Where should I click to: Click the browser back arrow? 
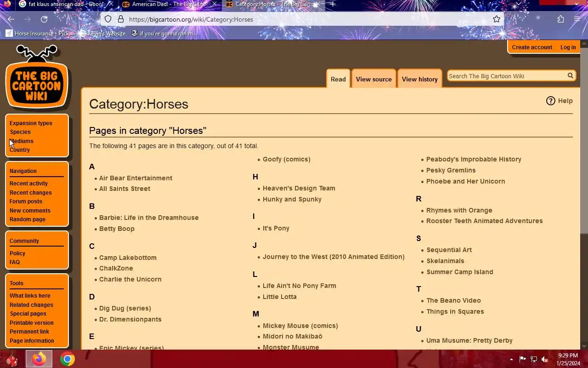pos(11,19)
